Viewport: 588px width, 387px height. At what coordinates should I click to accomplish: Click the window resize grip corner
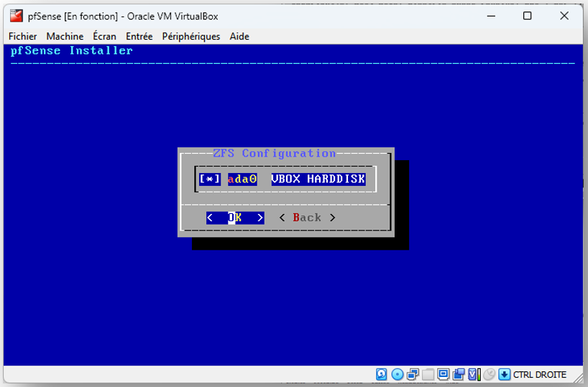(x=578, y=378)
